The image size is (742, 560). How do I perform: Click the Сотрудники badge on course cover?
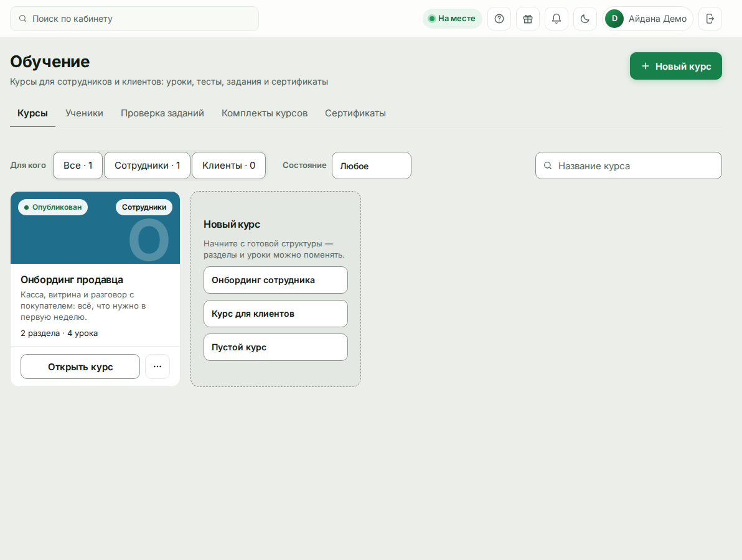pos(144,207)
